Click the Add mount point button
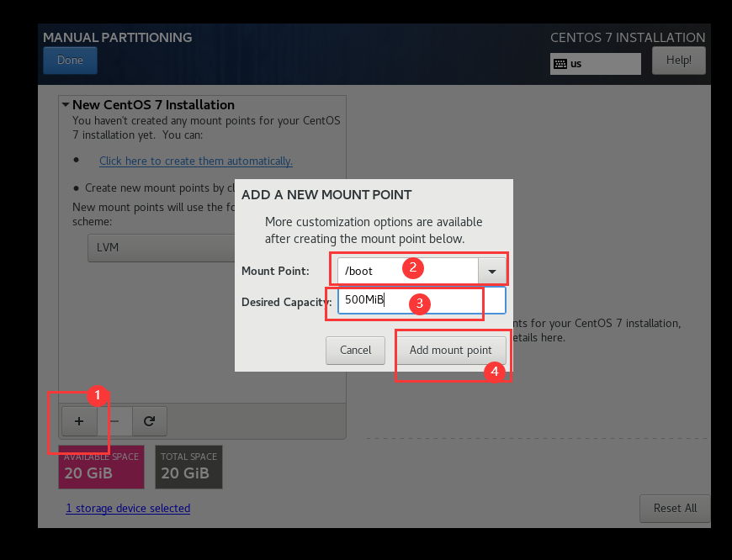732x560 pixels. [450, 351]
